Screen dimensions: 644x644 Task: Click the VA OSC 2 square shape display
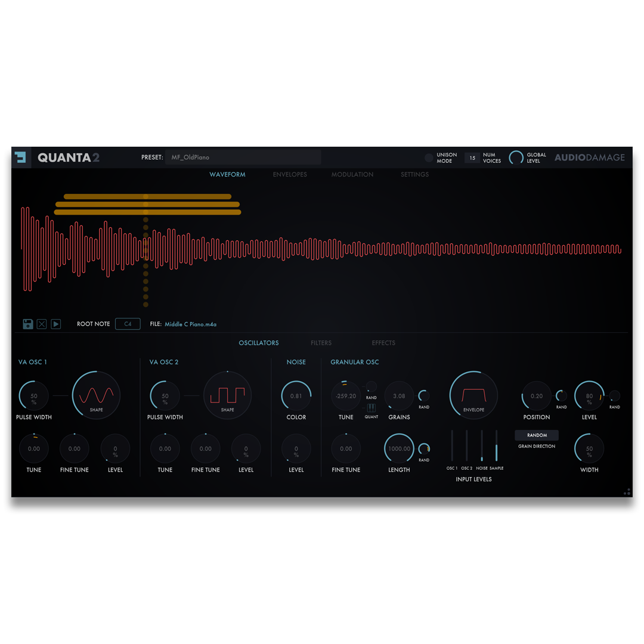click(x=227, y=395)
